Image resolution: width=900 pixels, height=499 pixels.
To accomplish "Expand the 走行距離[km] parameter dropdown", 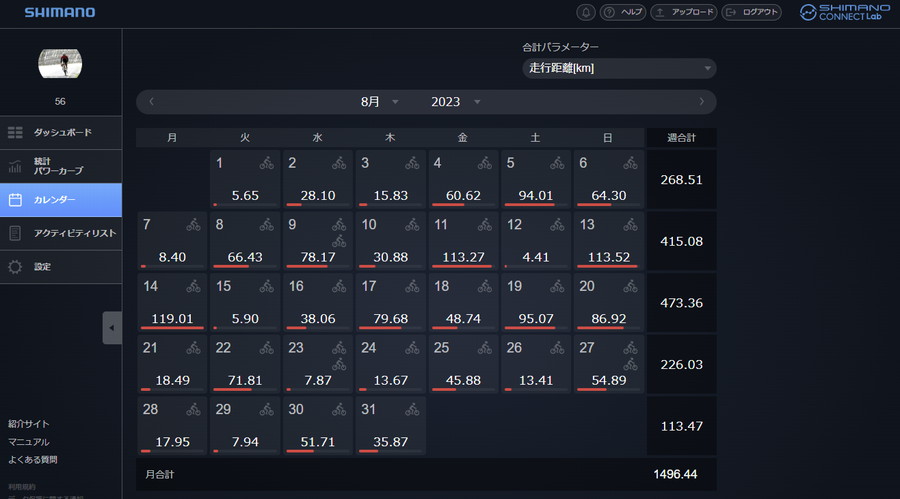I will pyautogui.click(x=619, y=68).
